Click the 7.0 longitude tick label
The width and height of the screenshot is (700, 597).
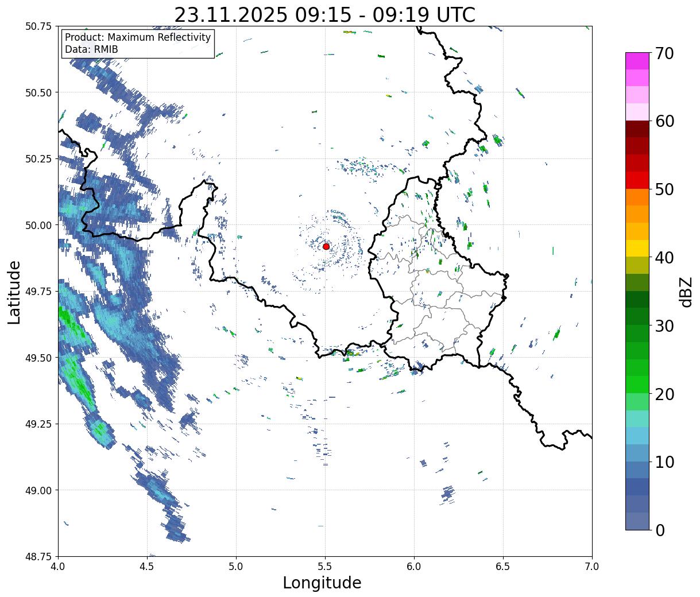click(x=592, y=567)
